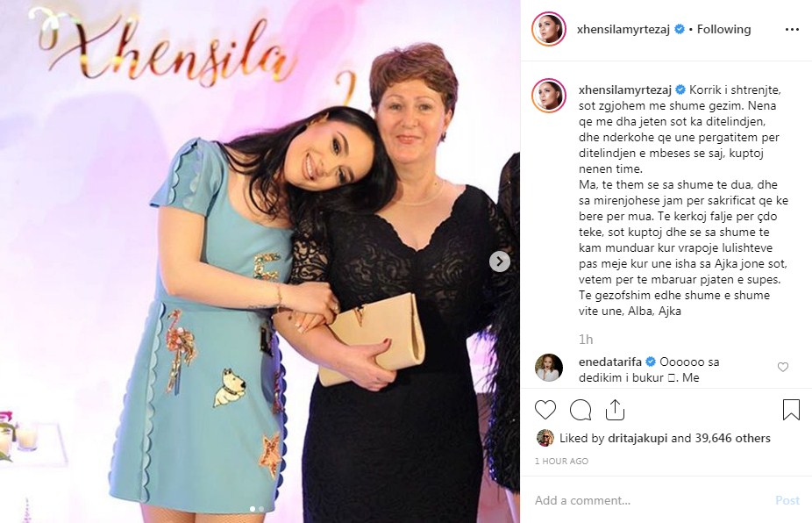Like the post with the heart icon
This screenshot has height=523, width=812.
(x=545, y=410)
